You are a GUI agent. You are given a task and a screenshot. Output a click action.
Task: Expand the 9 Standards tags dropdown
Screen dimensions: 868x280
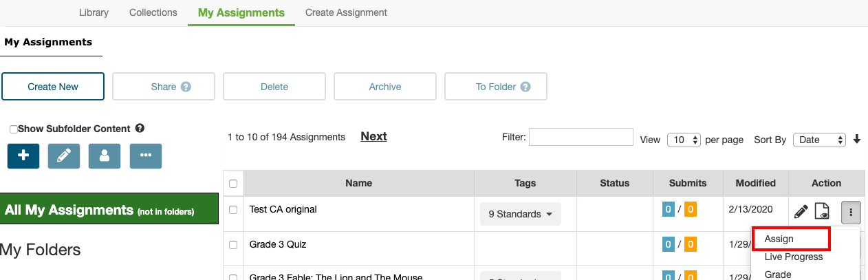click(520, 214)
